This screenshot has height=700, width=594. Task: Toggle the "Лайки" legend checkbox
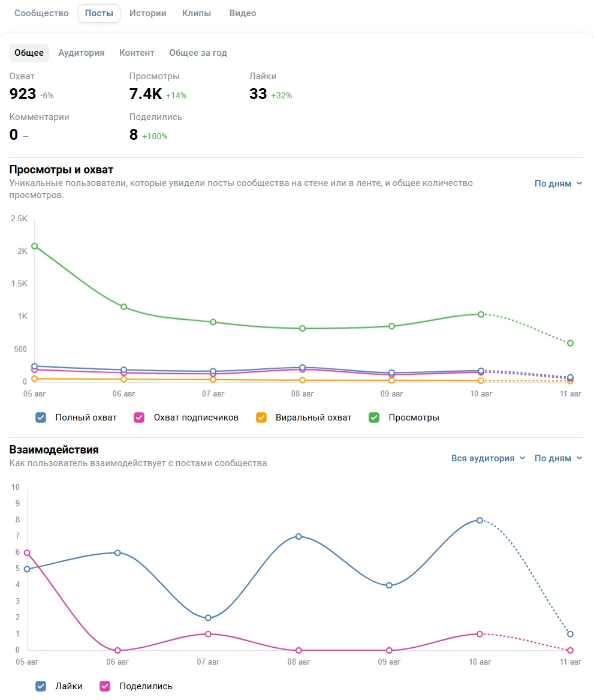(41, 686)
